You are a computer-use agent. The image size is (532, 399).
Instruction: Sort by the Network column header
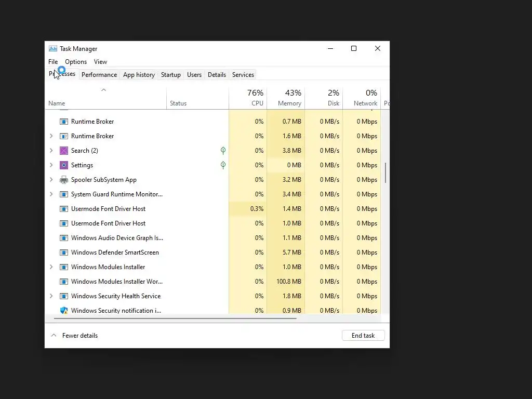[x=362, y=98]
